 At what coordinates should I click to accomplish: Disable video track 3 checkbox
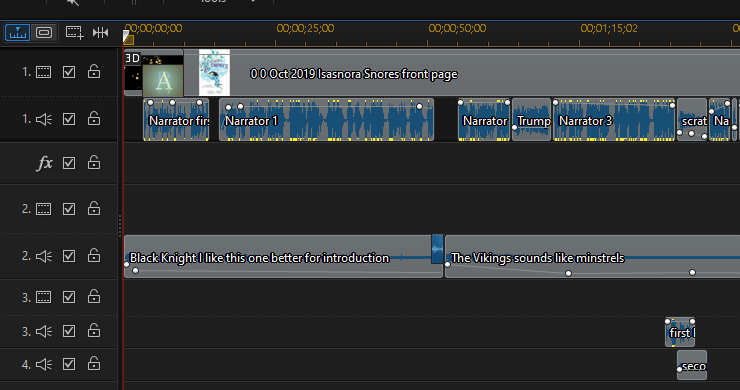(69, 297)
